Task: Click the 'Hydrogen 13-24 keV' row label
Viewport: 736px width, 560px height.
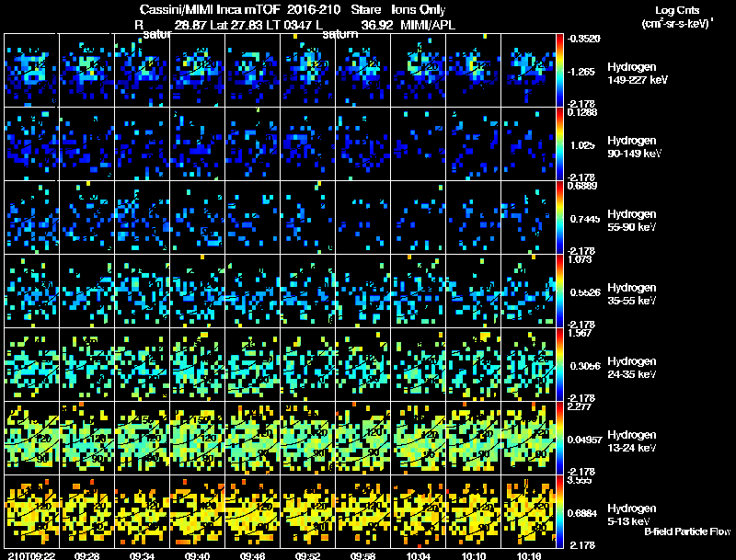Action: pyautogui.click(x=632, y=441)
